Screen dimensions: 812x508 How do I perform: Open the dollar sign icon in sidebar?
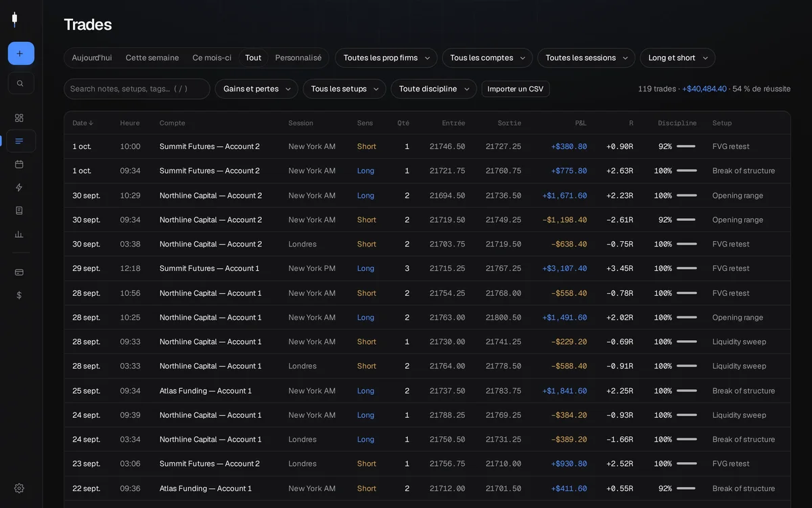pos(19,295)
